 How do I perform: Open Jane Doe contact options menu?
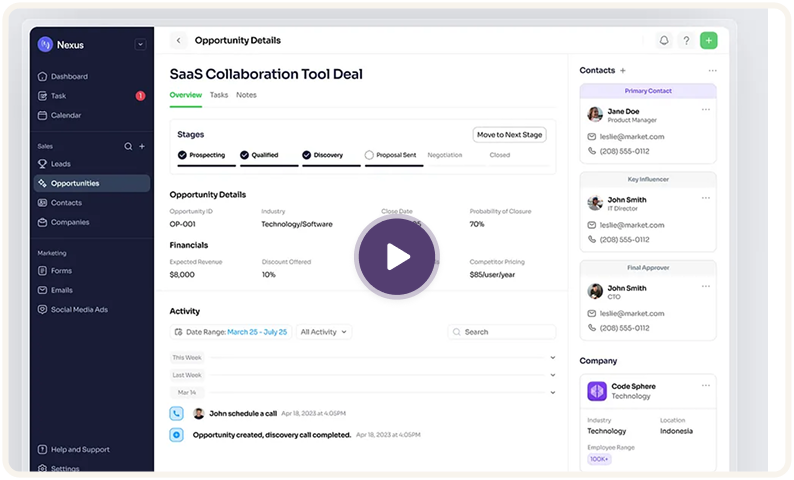[706, 109]
